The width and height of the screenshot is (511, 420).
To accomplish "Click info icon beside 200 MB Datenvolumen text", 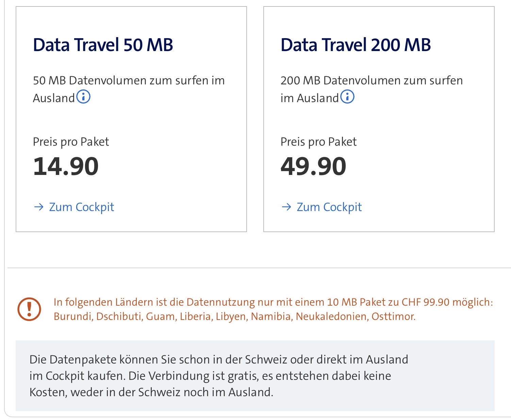I will point(347,97).
